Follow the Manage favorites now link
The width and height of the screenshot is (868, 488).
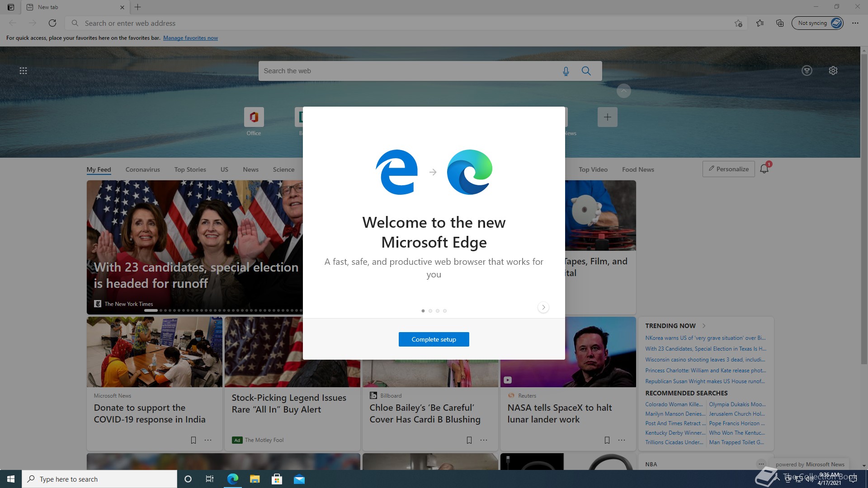pyautogui.click(x=190, y=38)
